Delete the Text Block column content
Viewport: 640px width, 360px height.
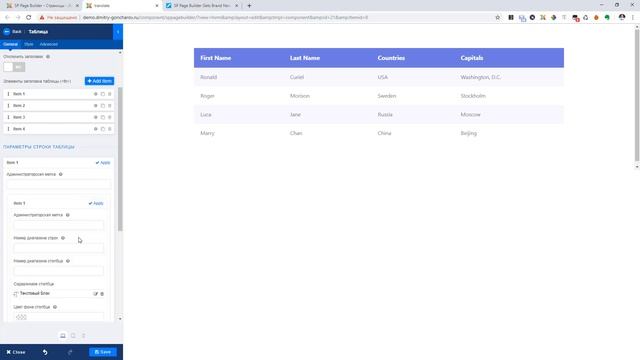(102, 293)
